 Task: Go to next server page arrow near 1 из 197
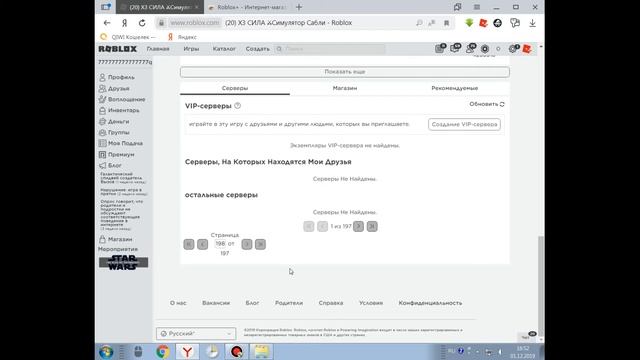[x=358, y=226]
